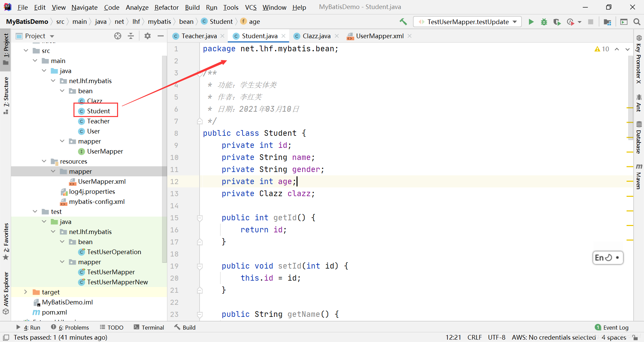Close the Student.java tab
This screenshot has height=342, width=644.
(283, 36)
